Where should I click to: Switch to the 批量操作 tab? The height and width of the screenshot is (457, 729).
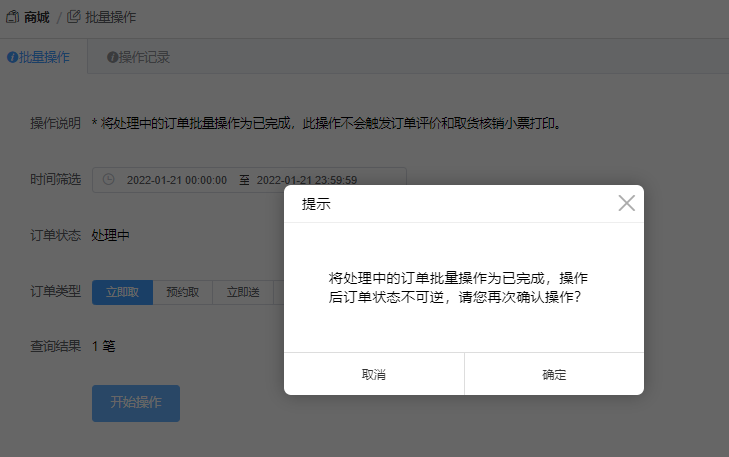point(44,57)
